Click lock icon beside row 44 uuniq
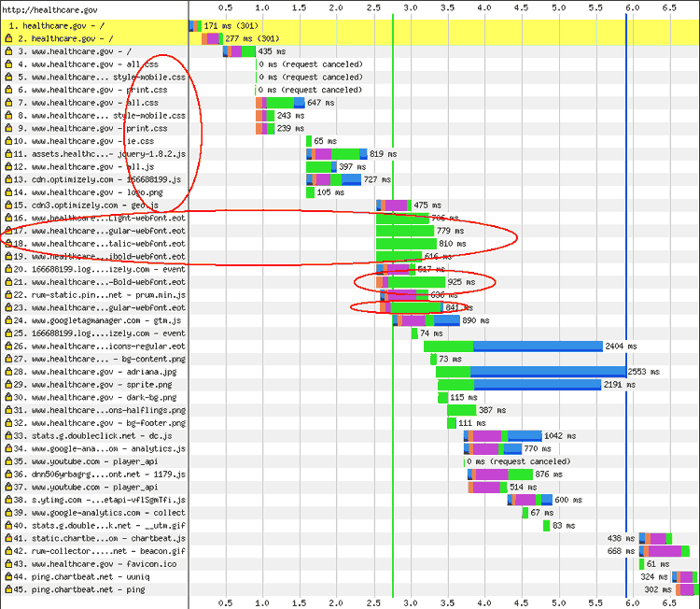This screenshot has height=609, width=700. (8, 577)
